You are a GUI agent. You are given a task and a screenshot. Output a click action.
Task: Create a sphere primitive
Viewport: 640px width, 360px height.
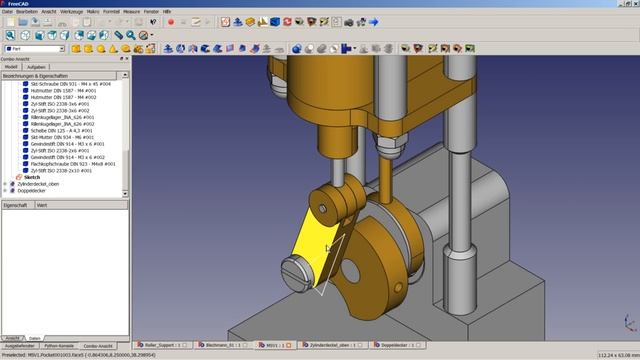coord(101,49)
